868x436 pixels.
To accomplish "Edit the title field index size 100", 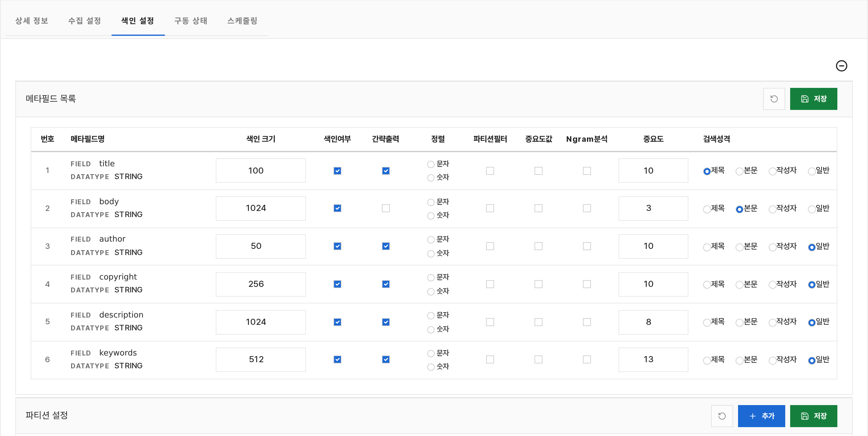I will coord(261,171).
